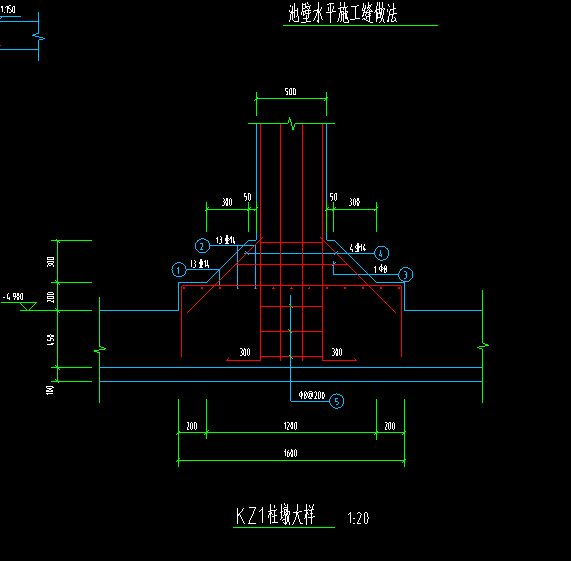
Task: Select the circled callout number 3
Action: click(x=405, y=274)
